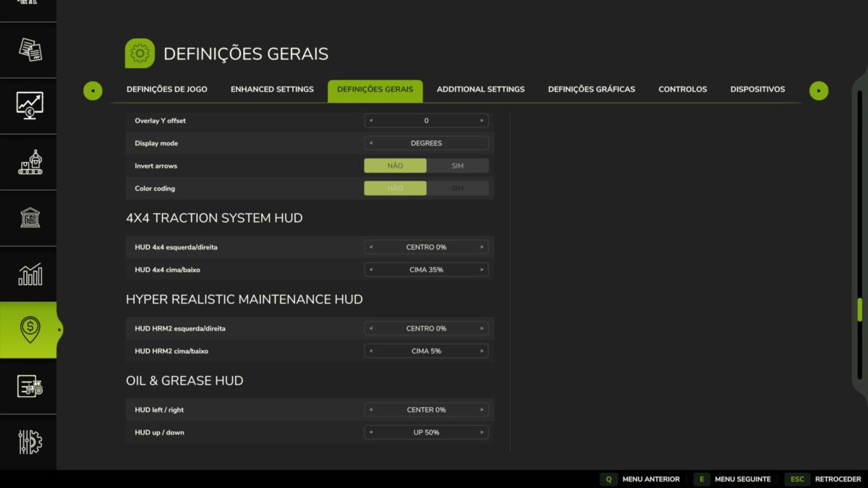This screenshot has width=868, height=488.
Task: Previous Display mode option left arrow
Action: click(370, 143)
